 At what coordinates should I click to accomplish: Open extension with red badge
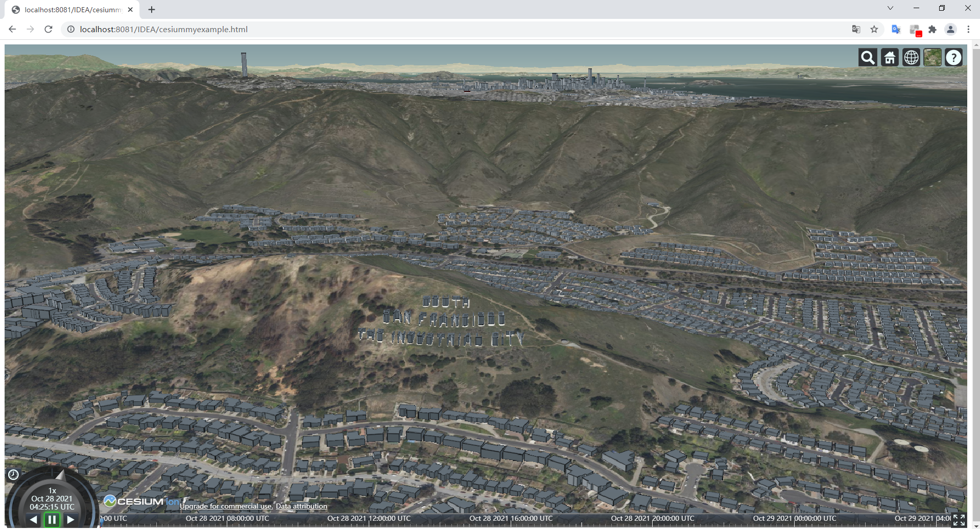(x=915, y=30)
